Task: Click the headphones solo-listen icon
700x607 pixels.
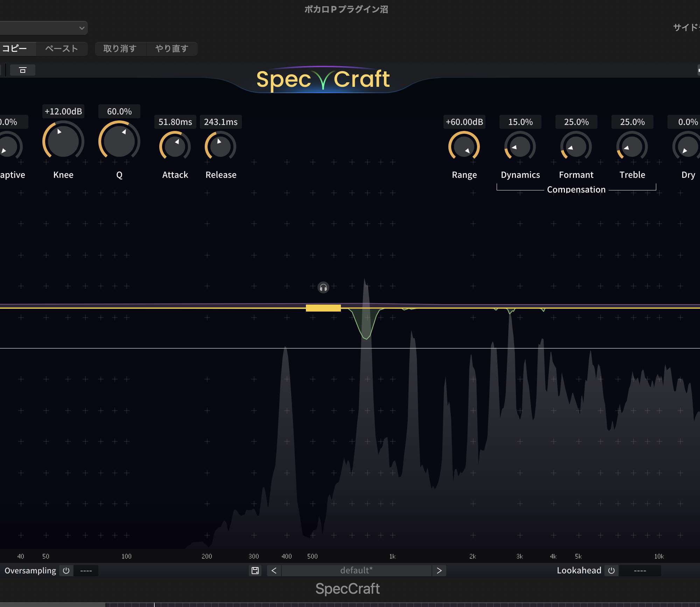Action: tap(323, 288)
